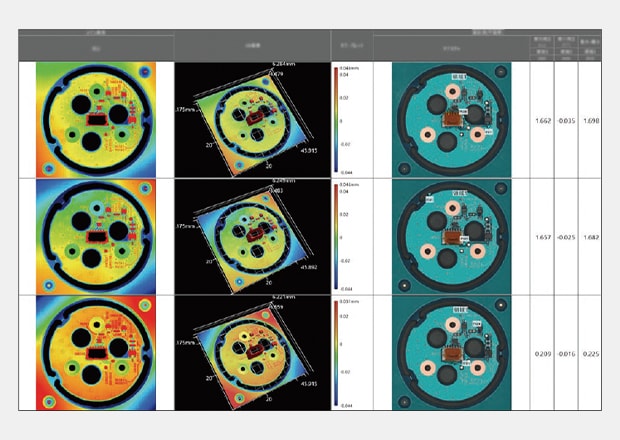Select the cell showing -0.025
This screenshot has width=620, height=440.
click(566, 237)
